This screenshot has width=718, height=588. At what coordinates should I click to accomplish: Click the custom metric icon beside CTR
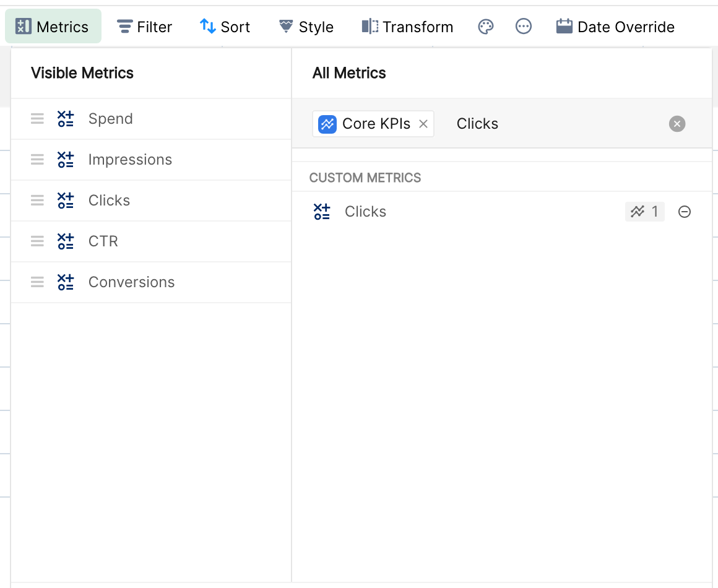pos(66,241)
